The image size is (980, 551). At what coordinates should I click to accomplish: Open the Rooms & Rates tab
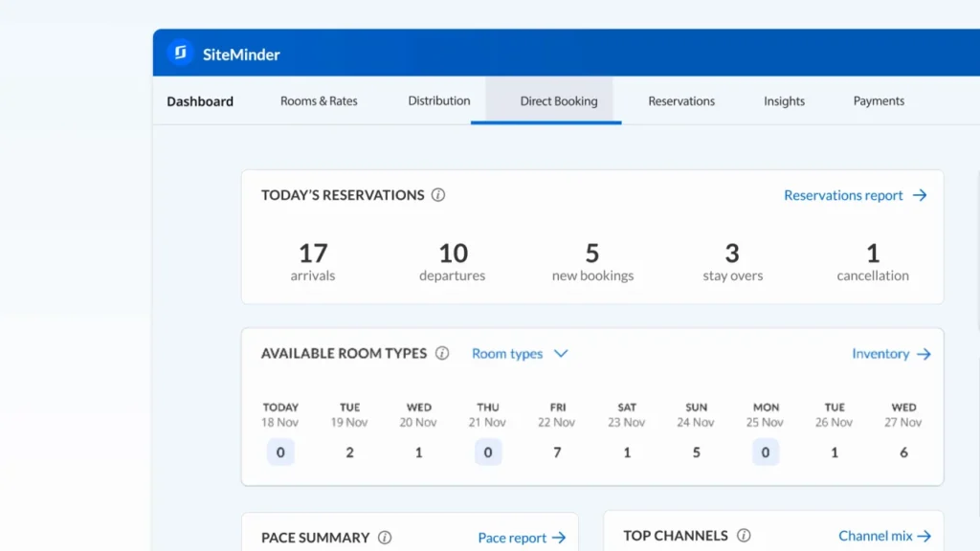319,101
